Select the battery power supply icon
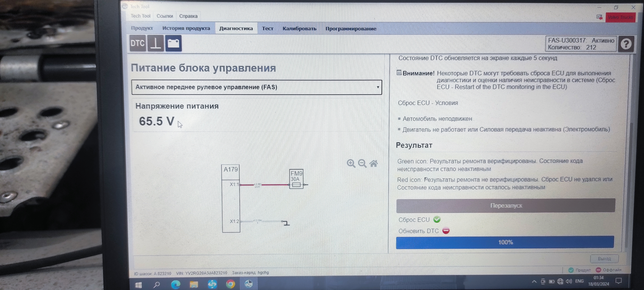This screenshot has height=290, width=644. coord(173,43)
